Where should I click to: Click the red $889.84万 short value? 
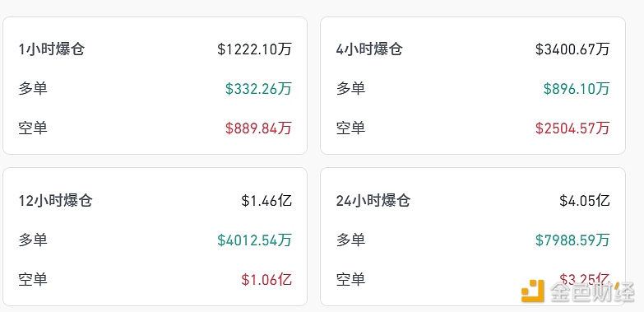[x=258, y=128]
